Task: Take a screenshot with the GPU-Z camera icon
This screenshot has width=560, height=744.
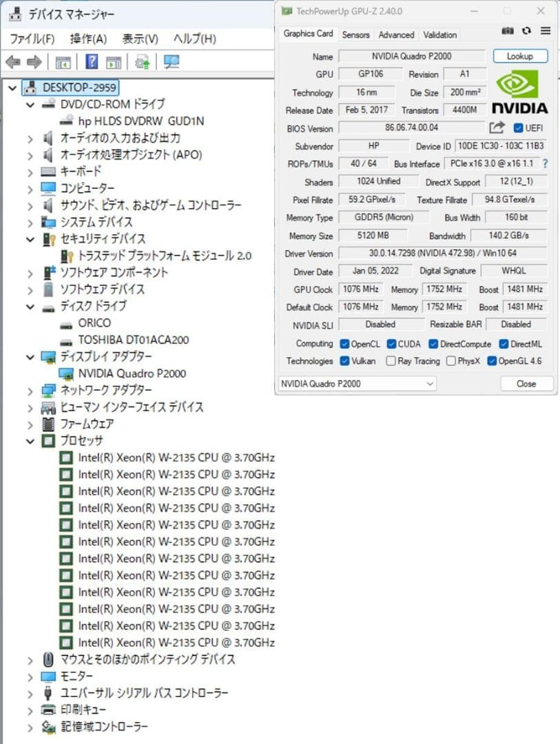Action: pos(508,30)
